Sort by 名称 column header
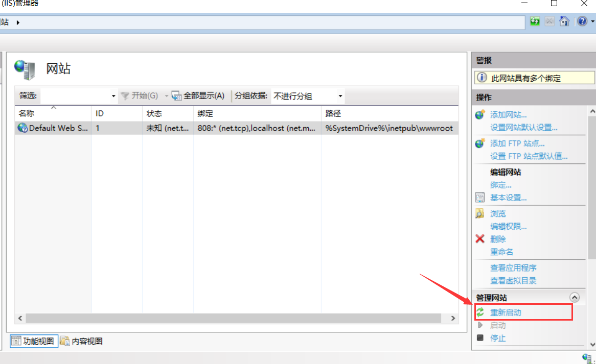Image resolution: width=596 pixels, height=364 pixels. pos(53,113)
